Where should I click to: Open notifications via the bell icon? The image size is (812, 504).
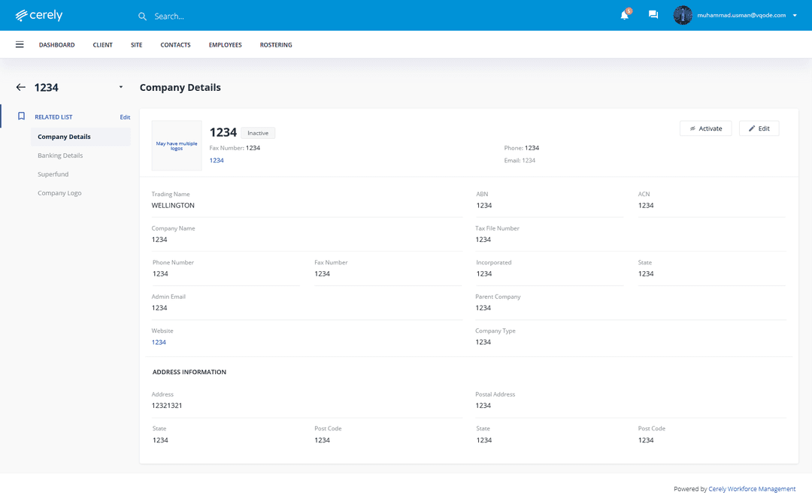(624, 15)
